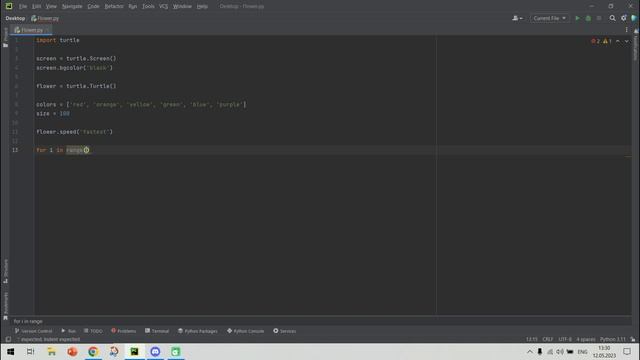Click Desktop breadcrumb in navigation bar

[x=15, y=18]
